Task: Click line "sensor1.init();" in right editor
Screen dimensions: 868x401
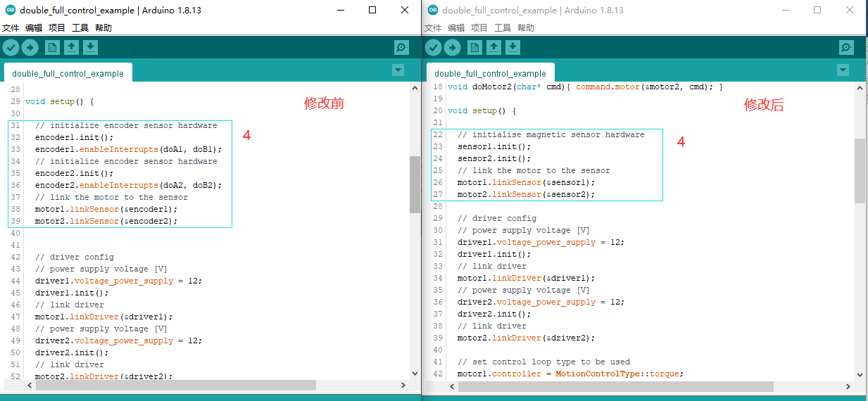Action: [494, 146]
